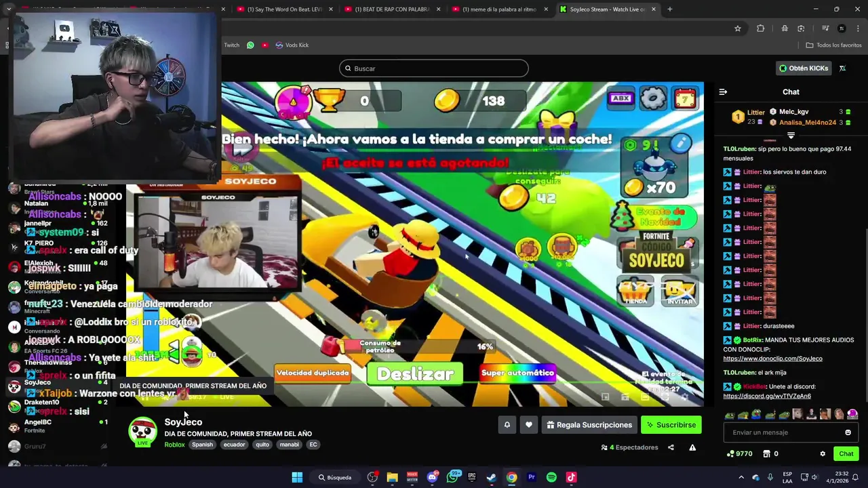Click the Spanish tag
Screen dimensions: 868x488
[x=202, y=445]
